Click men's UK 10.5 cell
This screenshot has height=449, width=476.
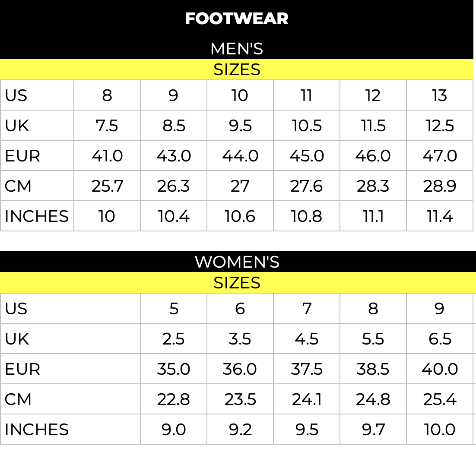[x=306, y=126]
